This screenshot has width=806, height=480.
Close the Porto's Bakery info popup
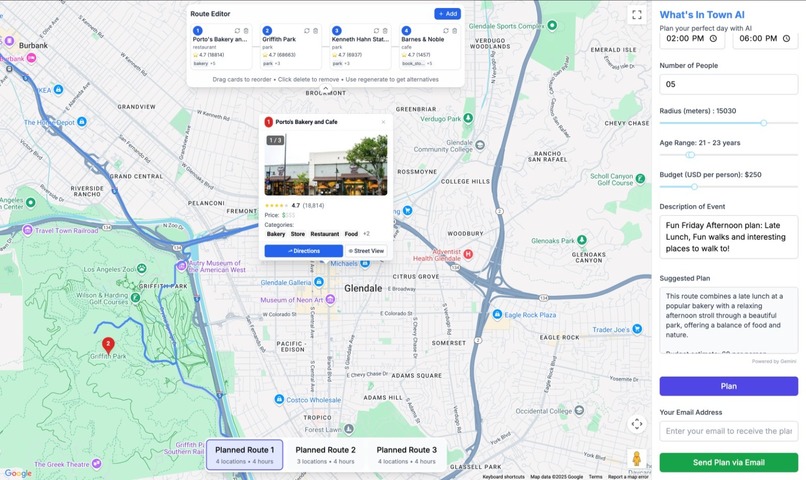pyautogui.click(x=383, y=122)
